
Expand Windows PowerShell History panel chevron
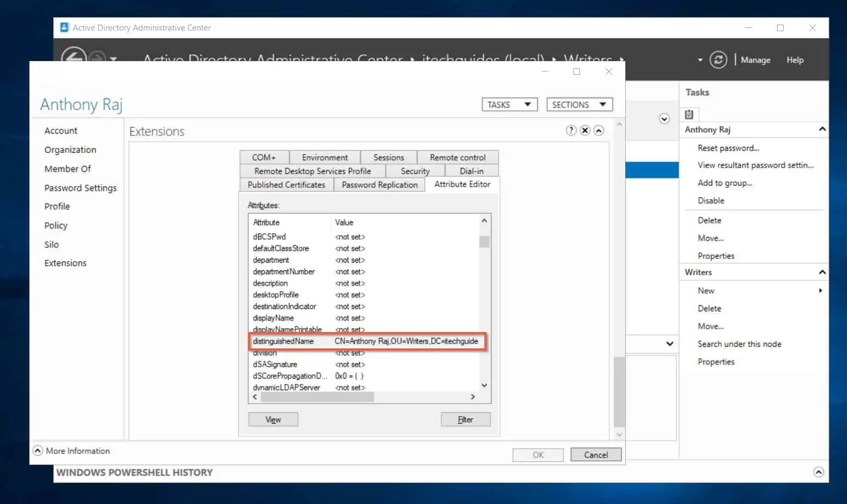point(818,472)
